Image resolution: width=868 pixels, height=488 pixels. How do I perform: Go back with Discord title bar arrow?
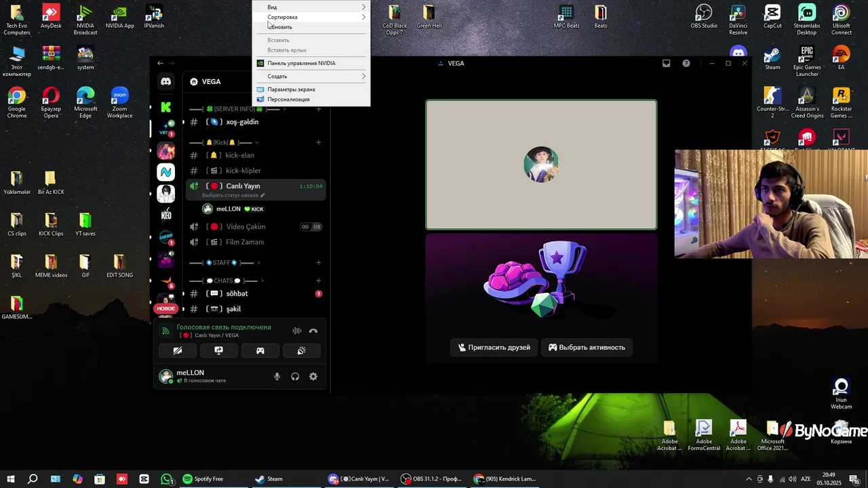click(x=160, y=63)
